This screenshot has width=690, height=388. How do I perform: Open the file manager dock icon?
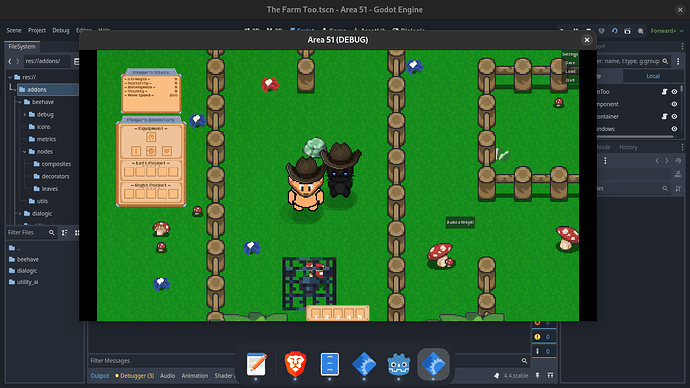click(330, 364)
